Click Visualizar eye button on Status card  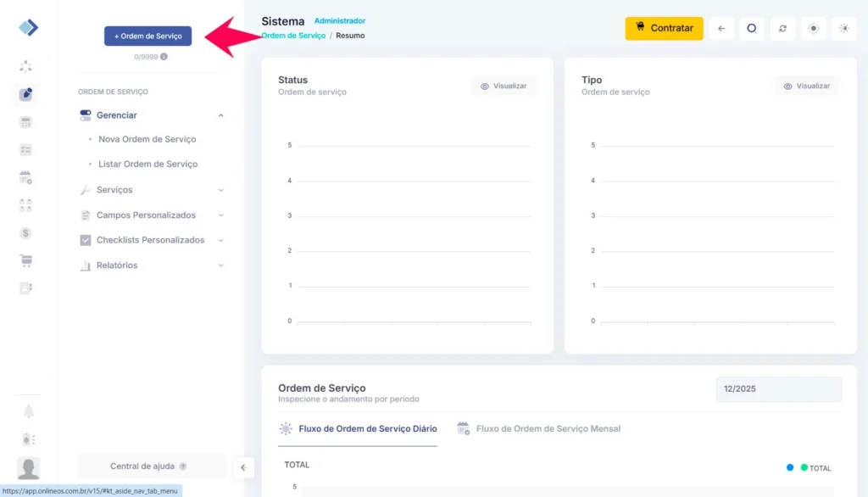tap(504, 86)
